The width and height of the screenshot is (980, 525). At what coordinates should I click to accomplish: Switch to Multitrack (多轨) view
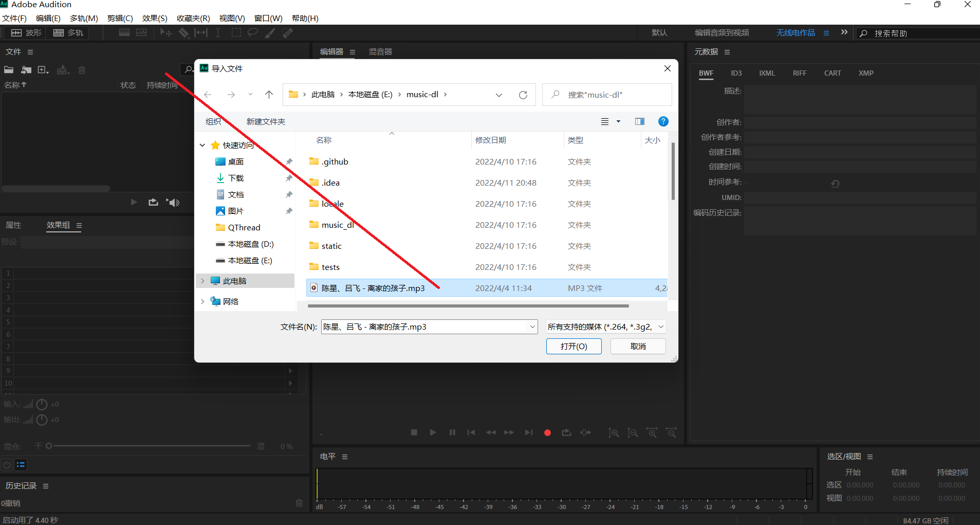pos(68,33)
